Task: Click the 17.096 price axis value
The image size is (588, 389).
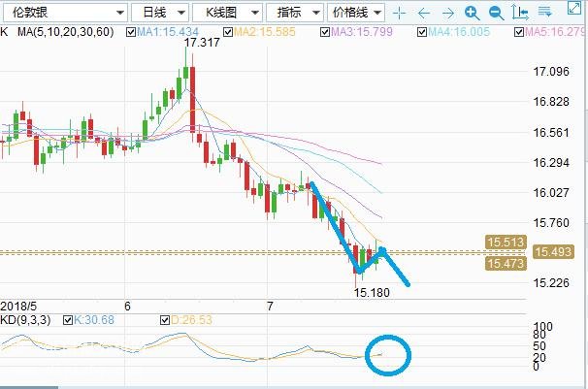Action: 551,71
